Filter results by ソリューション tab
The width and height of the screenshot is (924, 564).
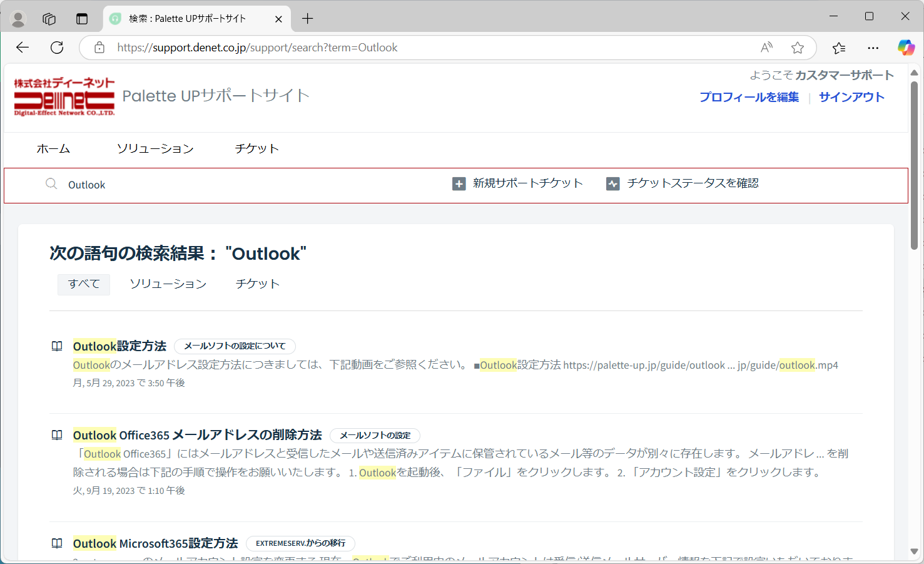pos(168,284)
